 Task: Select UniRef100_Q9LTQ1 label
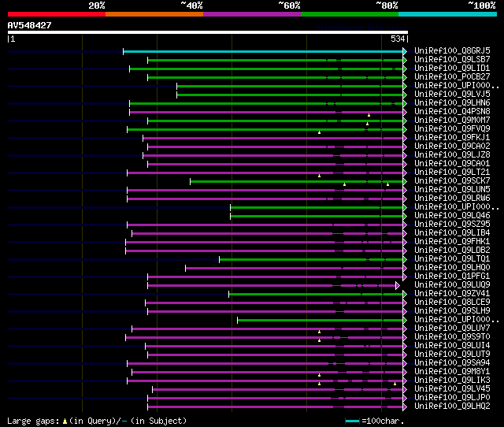tap(452, 259)
